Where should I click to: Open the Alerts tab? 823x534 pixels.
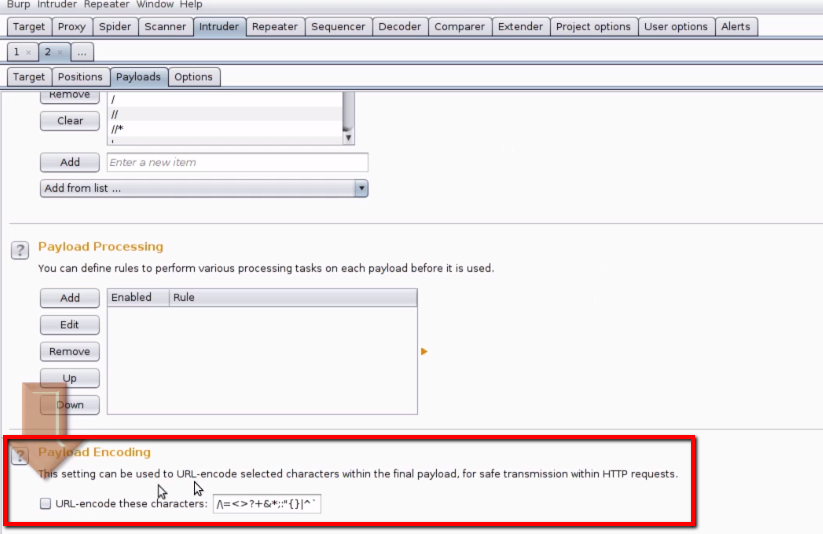point(736,27)
